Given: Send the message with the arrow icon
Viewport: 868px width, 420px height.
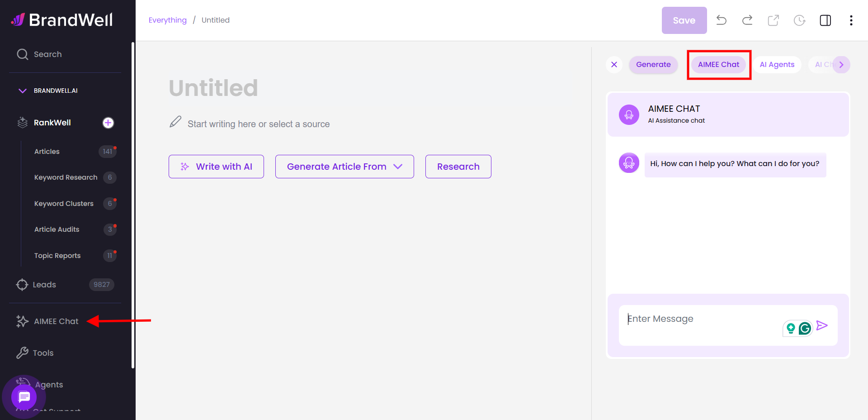Looking at the screenshot, I should tap(822, 325).
